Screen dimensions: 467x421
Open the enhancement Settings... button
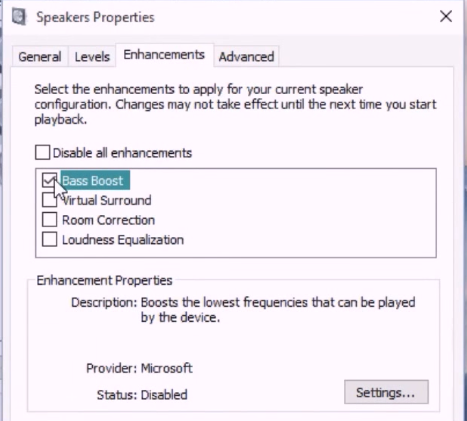click(x=386, y=392)
